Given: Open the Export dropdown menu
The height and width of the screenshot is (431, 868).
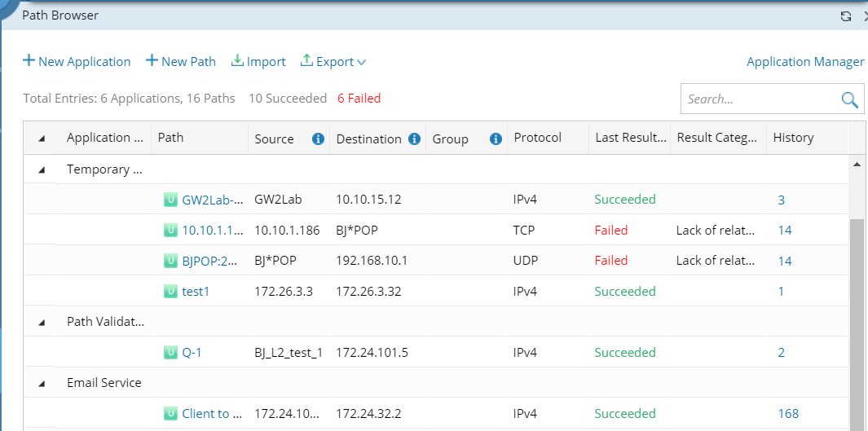Looking at the screenshot, I should coord(333,62).
